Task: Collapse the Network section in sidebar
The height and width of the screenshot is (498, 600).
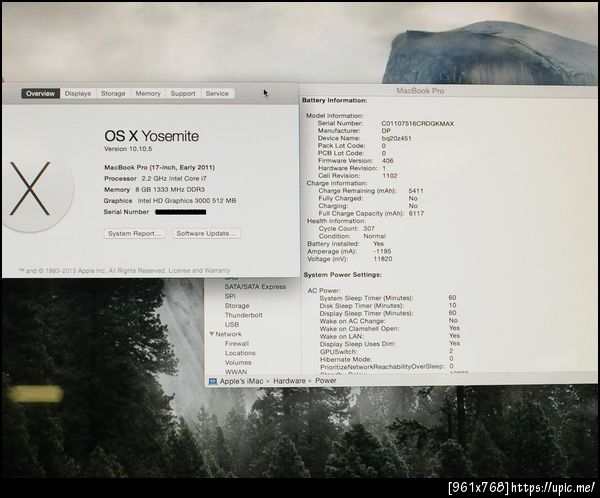Action: click(x=212, y=334)
